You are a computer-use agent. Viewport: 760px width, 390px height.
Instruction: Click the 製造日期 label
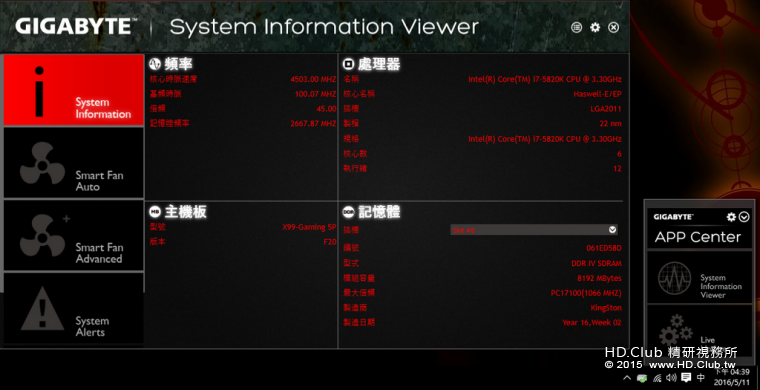click(x=359, y=322)
